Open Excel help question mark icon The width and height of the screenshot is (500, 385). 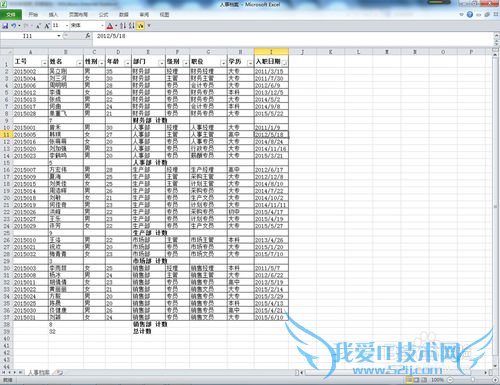tap(470, 14)
